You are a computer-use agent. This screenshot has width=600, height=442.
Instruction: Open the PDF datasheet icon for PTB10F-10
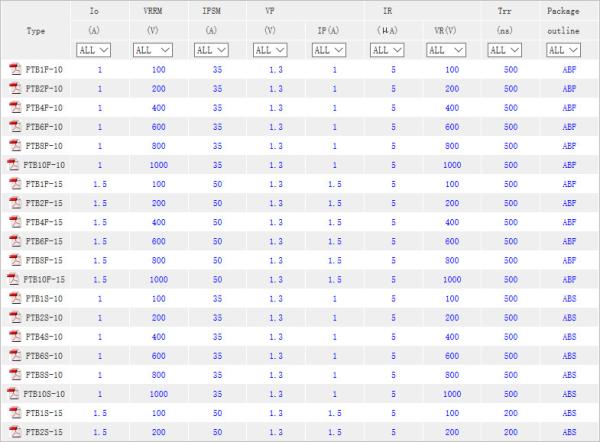[13, 165]
